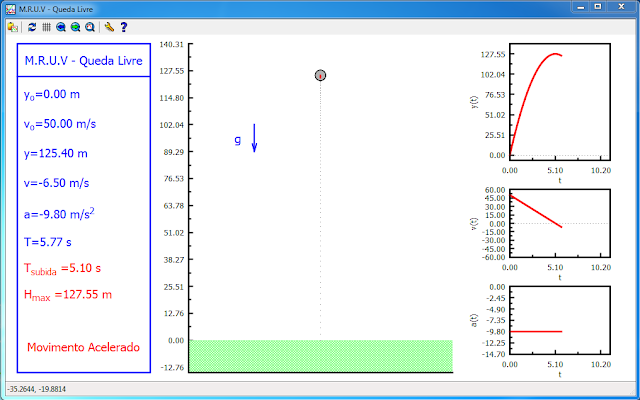Toggle the grid lines toolbar icon
This screenshot has width=640, height=400.
[x=47, y=27]
